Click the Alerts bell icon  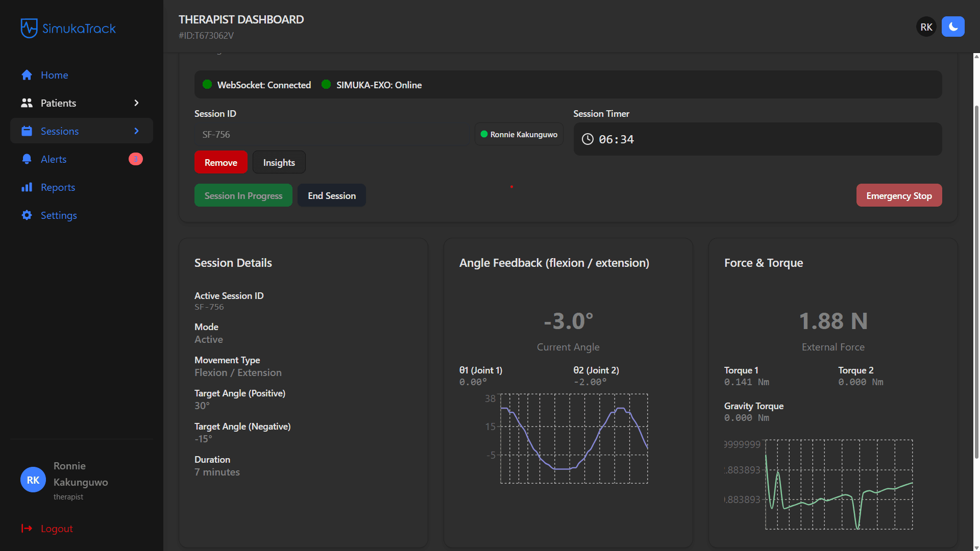click(27, 159)
